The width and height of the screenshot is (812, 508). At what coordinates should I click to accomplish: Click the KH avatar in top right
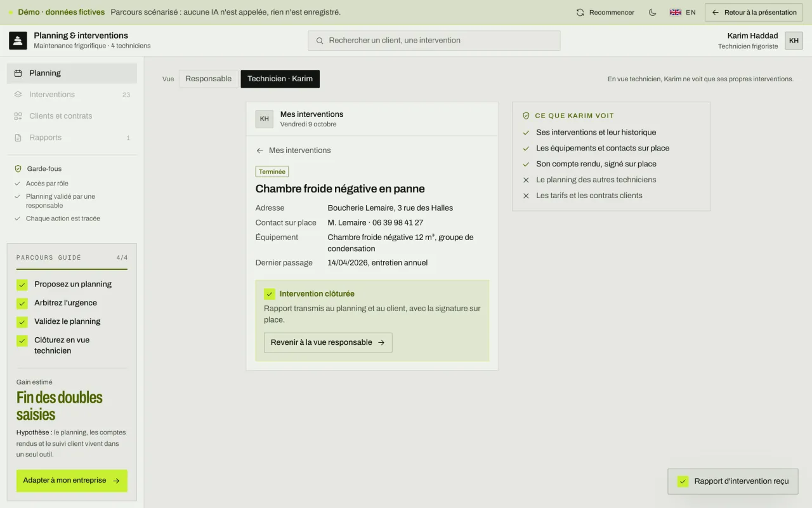[794, 41]
